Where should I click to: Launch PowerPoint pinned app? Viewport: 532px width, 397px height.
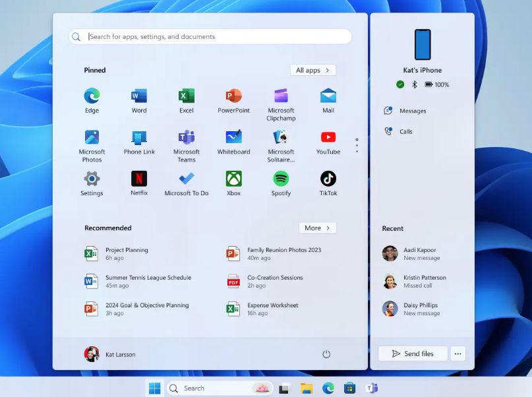pos(233,101)
